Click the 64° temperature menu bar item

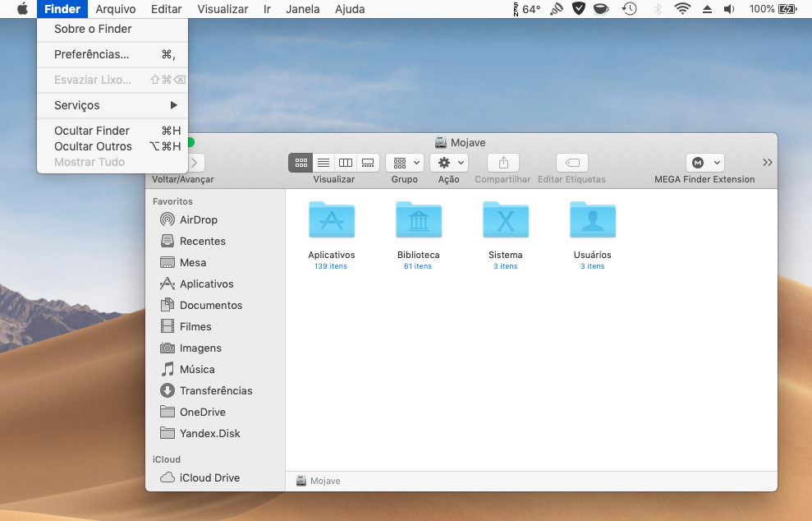(x=527, y=9)
